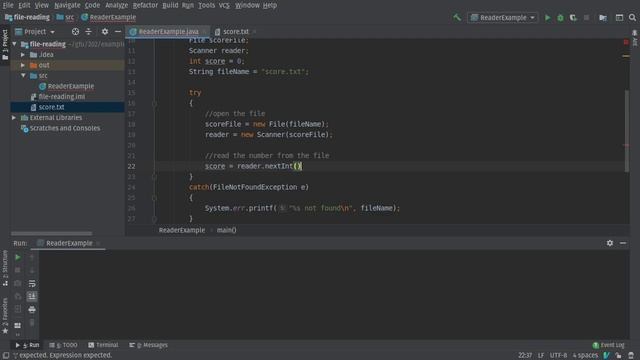Click the green Build project hammer icon
This screenshot has height=360, width=640.
click(457, 18)
